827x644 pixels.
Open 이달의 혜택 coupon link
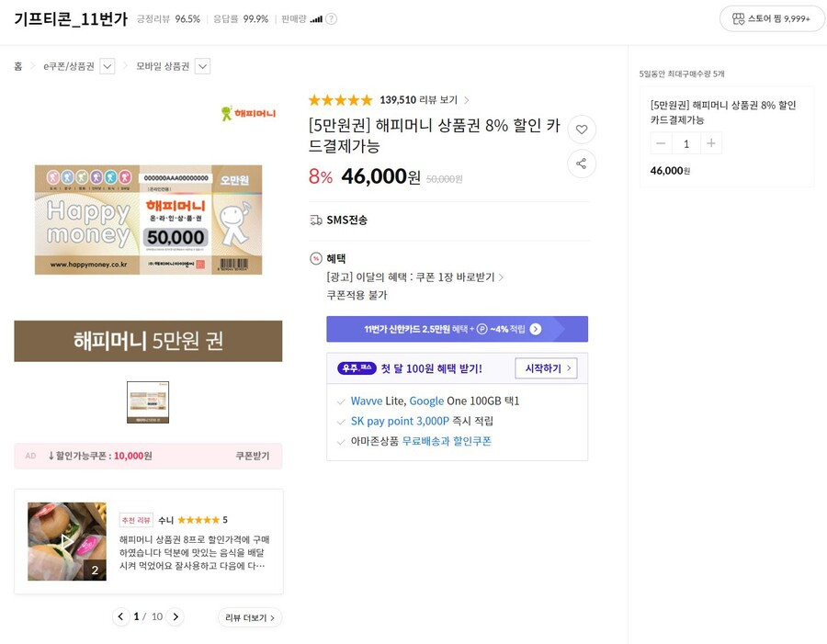[x=415, y=277]
